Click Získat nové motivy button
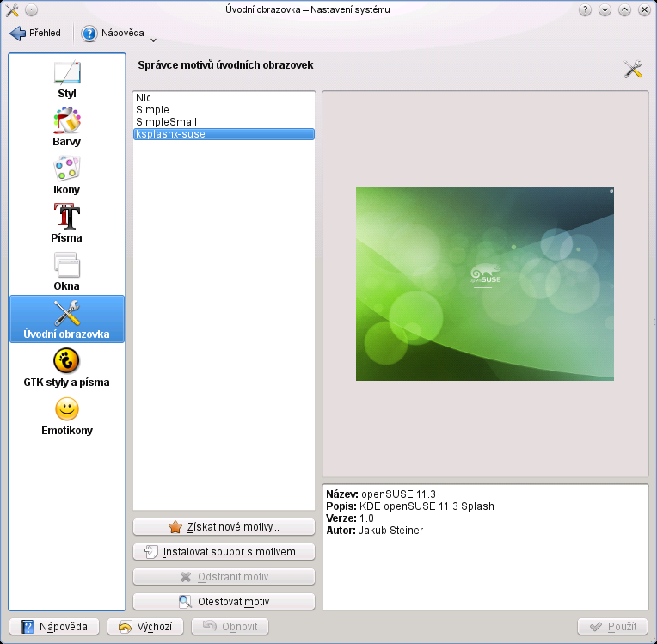 pos(224,527)
